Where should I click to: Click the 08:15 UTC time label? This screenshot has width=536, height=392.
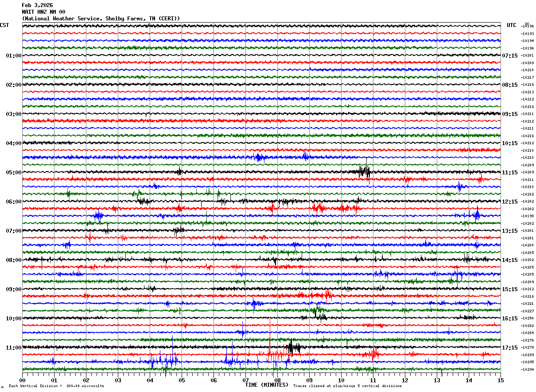[x=510, y=85]
